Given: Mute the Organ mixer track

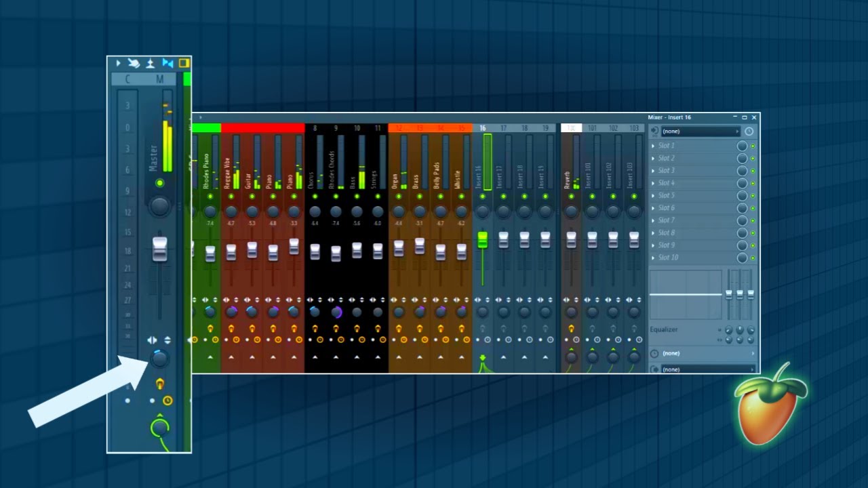Looking at the screenshot, I should tap(399, 196).
